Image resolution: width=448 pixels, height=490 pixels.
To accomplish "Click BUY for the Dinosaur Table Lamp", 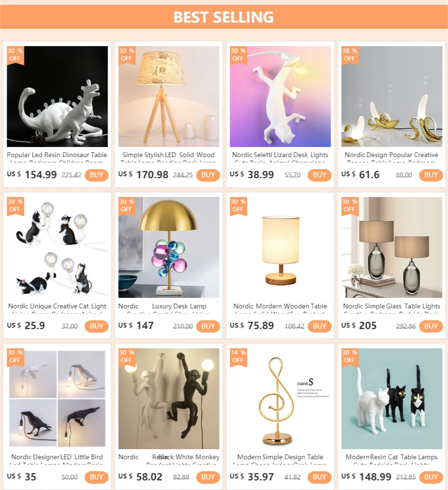I will coord(96,175).
